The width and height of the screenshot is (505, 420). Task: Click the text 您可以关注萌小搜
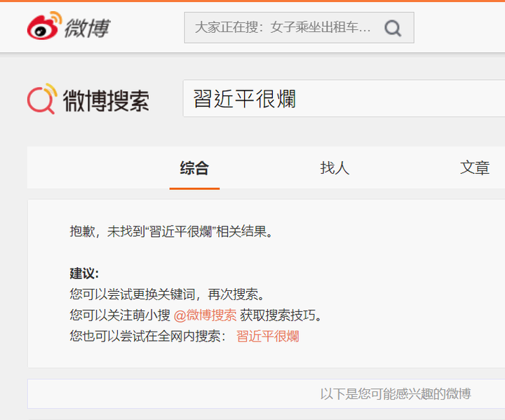(120, 316)
